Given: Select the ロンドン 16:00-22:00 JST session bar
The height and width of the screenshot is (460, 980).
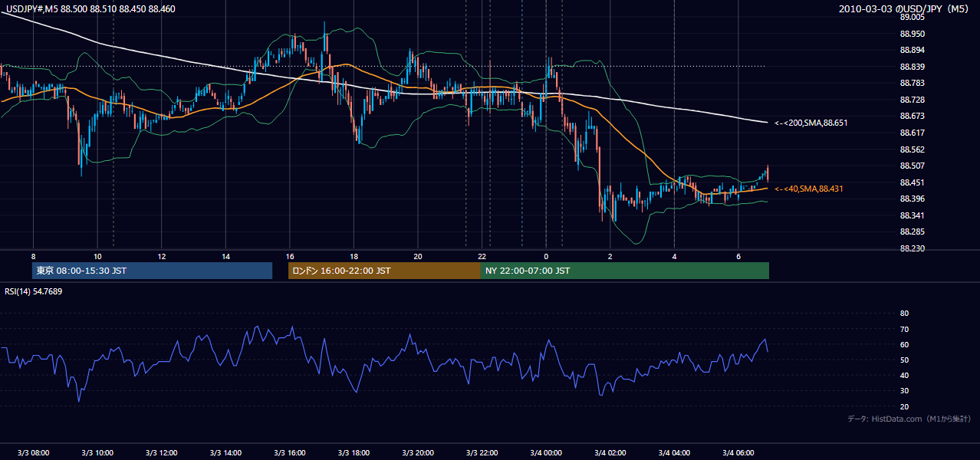Looking at the screenshot, I should 384,271.
